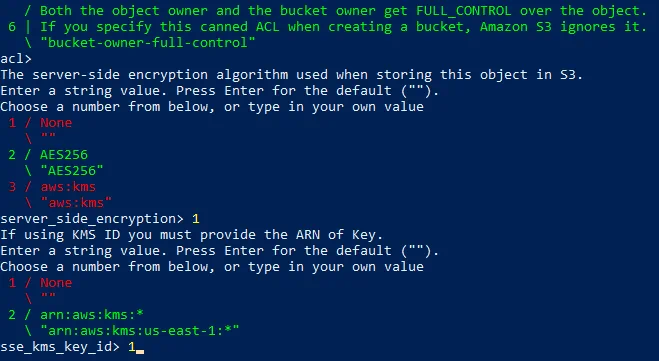Click the sse_kms_key_id prompt cursor
659x361 pixels.
140,348
